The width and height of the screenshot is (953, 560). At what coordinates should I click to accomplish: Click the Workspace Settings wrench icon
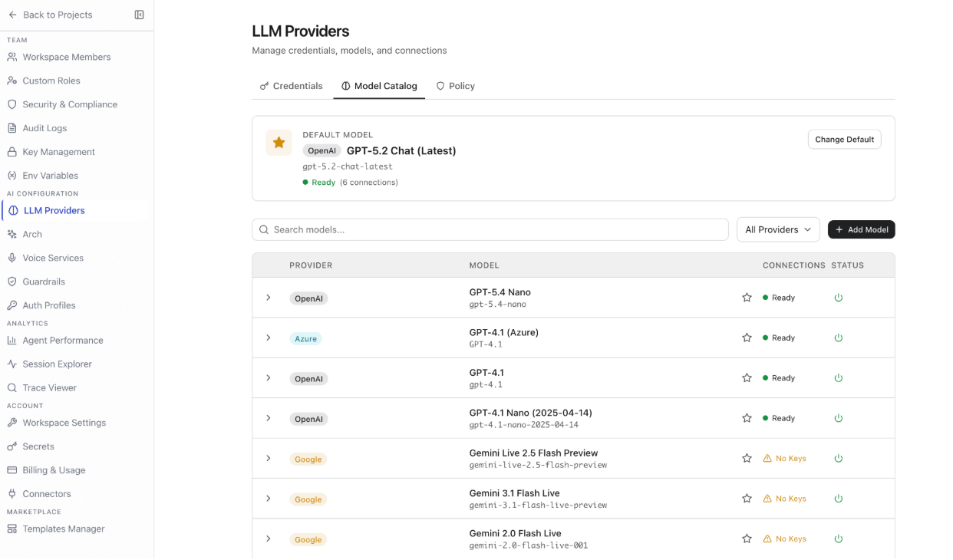coord(12,423)
